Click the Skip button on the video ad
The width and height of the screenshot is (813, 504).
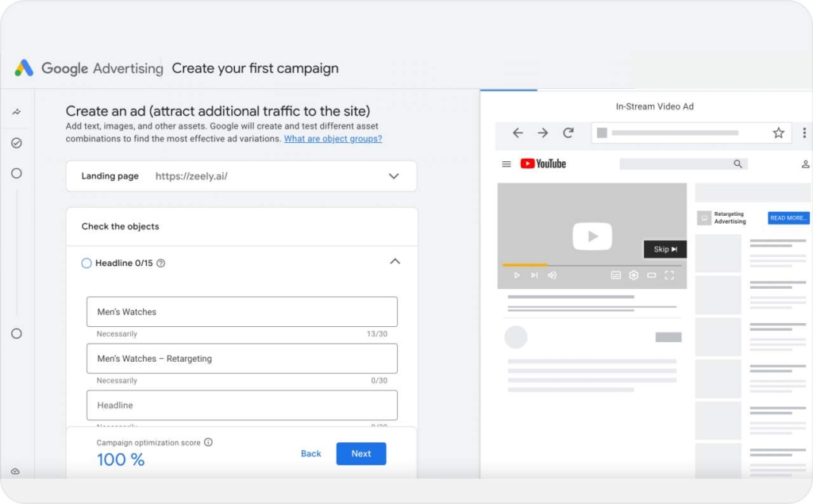pyautogui.click(x=665, y=249)
